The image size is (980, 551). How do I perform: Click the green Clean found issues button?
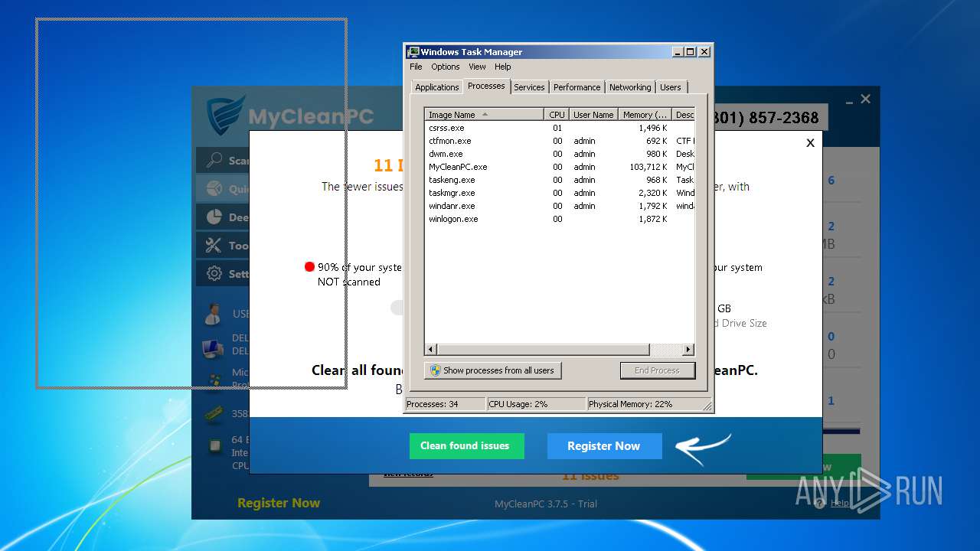[466, 446]
